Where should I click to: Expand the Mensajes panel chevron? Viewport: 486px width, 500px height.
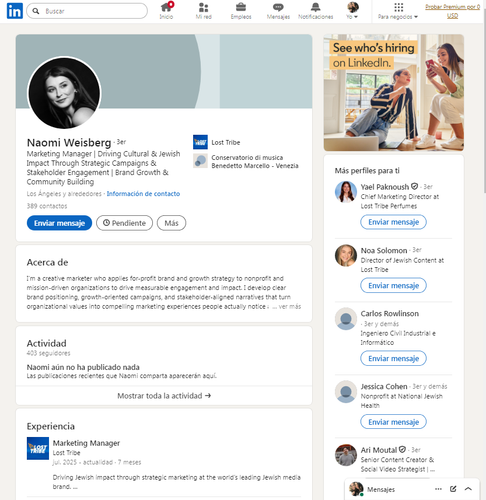(468, 489)
